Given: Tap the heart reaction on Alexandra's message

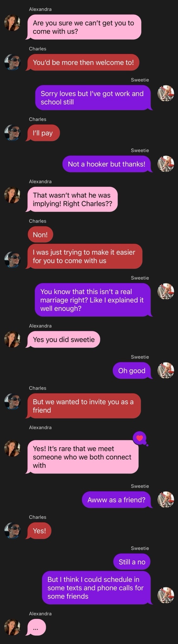Looking at the screenshot, I should 140,438.
